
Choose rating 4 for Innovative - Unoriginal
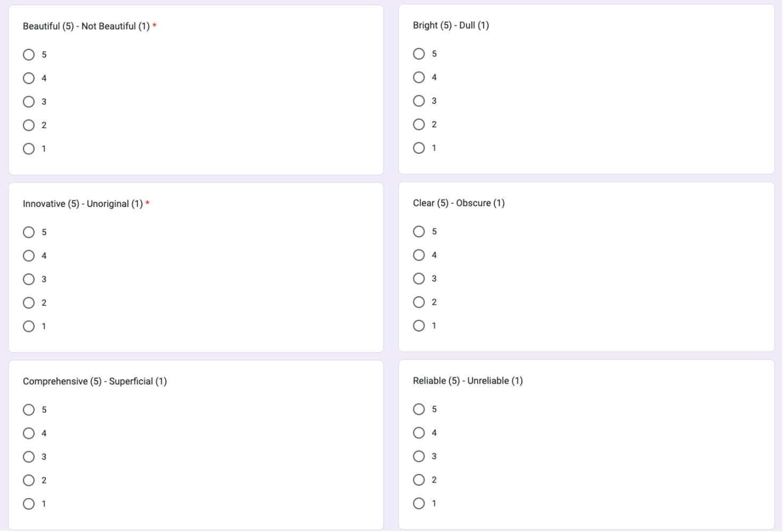(x=29, y=256)
